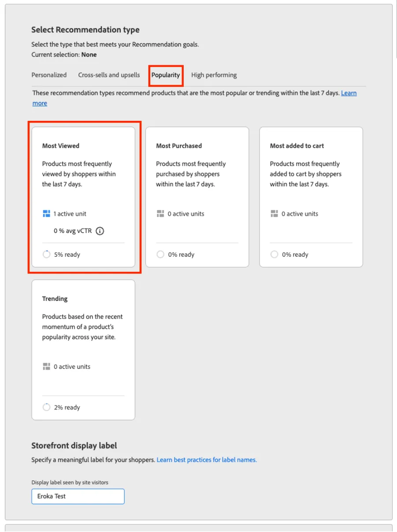The height and width of the screenshot is (532, 397).
Task: Switch to the Personalized tab
Action: [x=49, y=75]
